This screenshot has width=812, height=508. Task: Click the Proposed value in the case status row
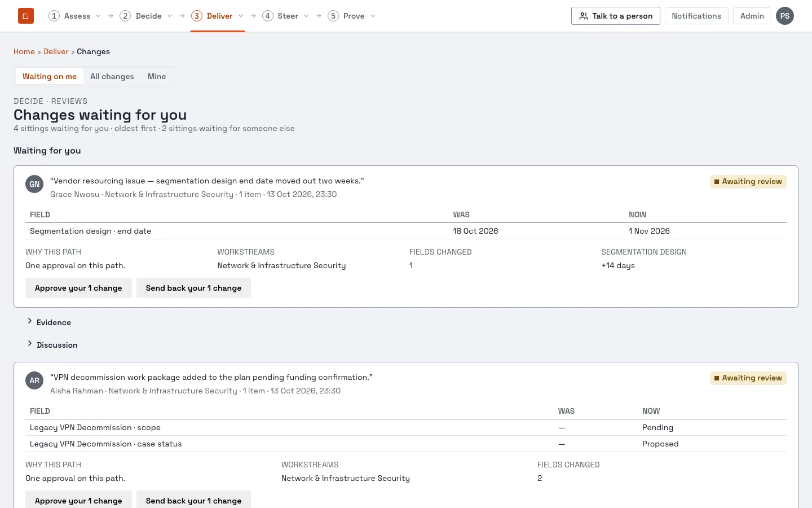[x=660, y=444]
